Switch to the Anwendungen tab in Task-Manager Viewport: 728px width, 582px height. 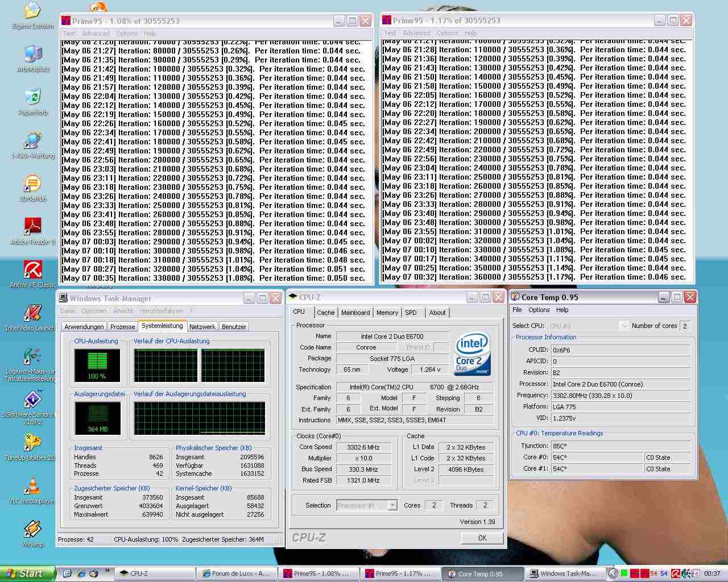pos(84,327)
